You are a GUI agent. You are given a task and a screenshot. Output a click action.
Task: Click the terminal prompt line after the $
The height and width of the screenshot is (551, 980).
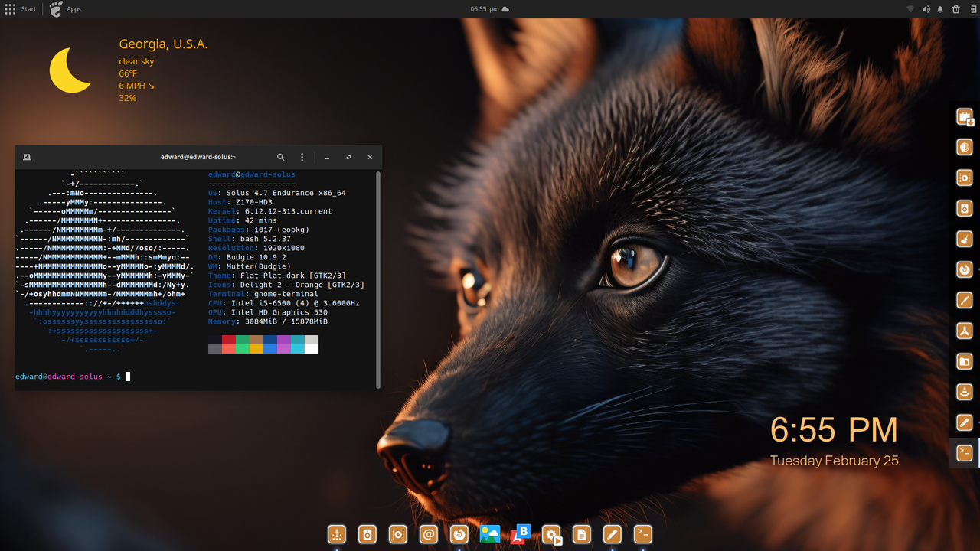[x=129, y=377]
